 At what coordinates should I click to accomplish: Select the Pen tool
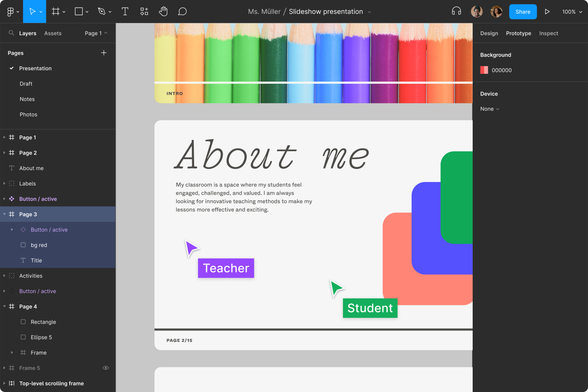tap(102, 11)
